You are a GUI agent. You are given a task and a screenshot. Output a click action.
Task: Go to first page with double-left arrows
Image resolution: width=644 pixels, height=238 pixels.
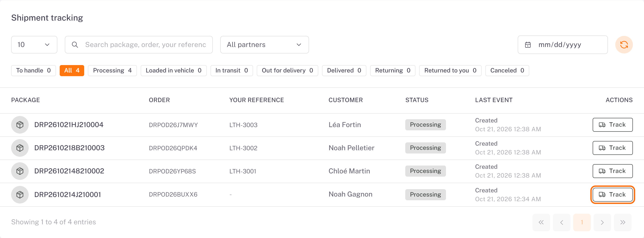click(541, 222)
